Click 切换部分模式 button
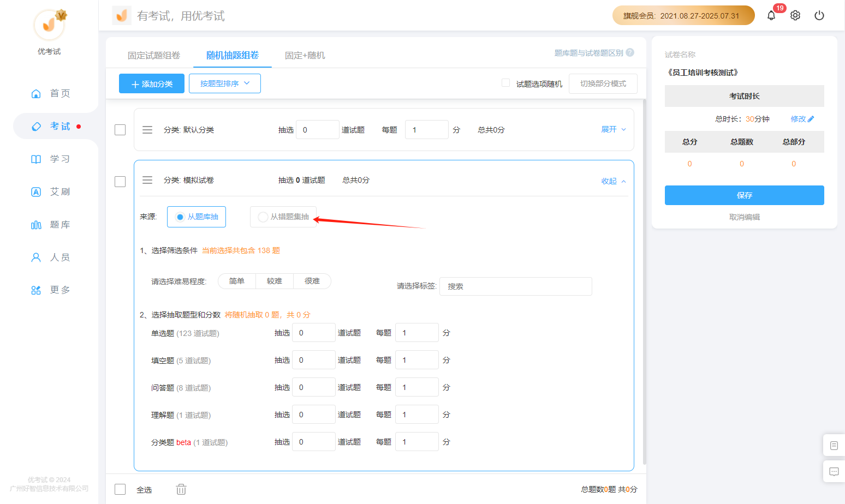The width and height of the screenshot is (845, 504). point(603,83)
